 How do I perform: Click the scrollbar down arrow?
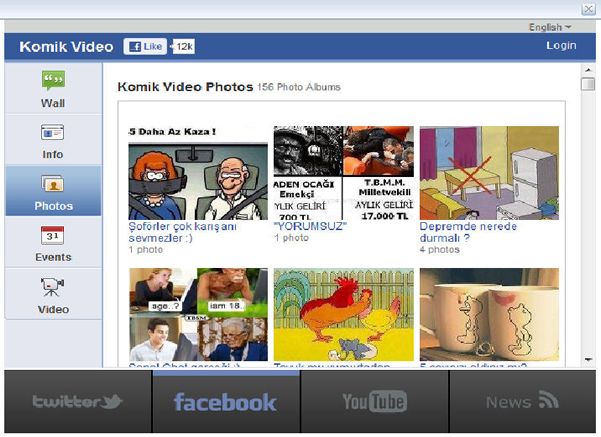[588, 360]
